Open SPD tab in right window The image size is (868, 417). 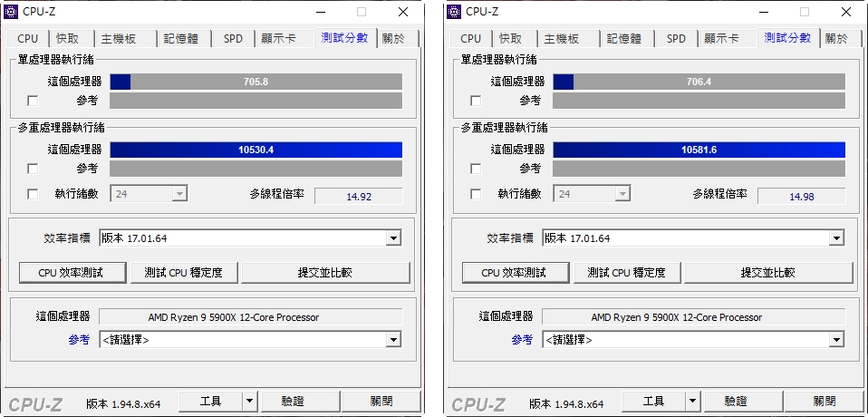coord(676,39)
